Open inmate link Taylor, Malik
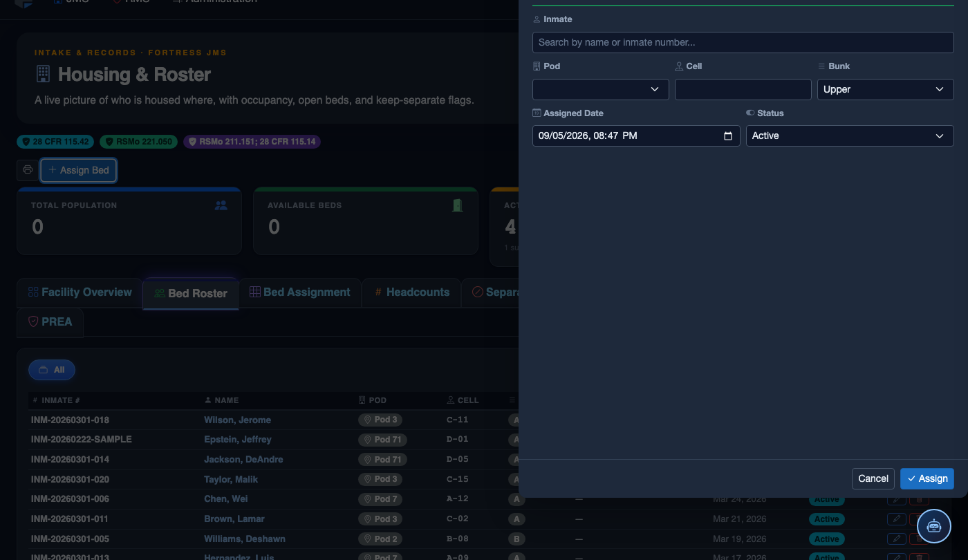Screen dimensions: 968x560 [231, 480]
